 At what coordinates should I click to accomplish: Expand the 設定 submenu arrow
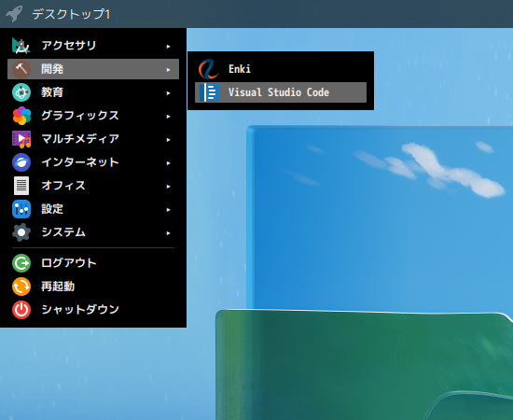[x=168, y=209]
